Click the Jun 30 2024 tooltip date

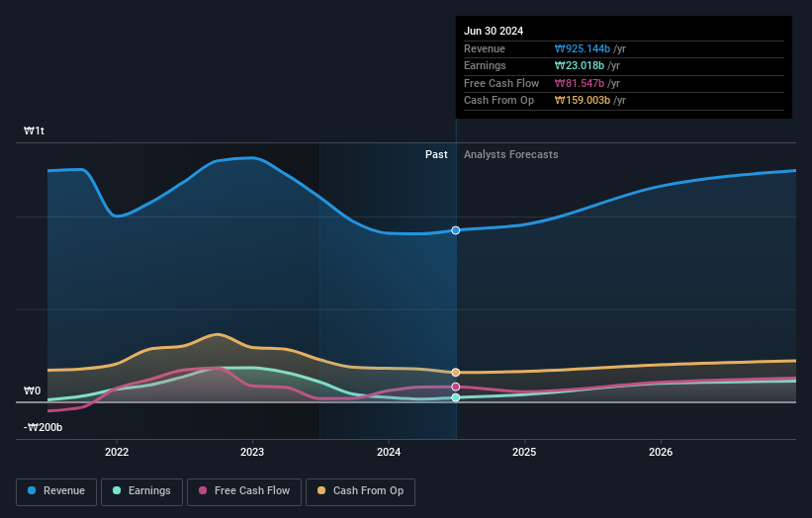click(x=494, y=31)
